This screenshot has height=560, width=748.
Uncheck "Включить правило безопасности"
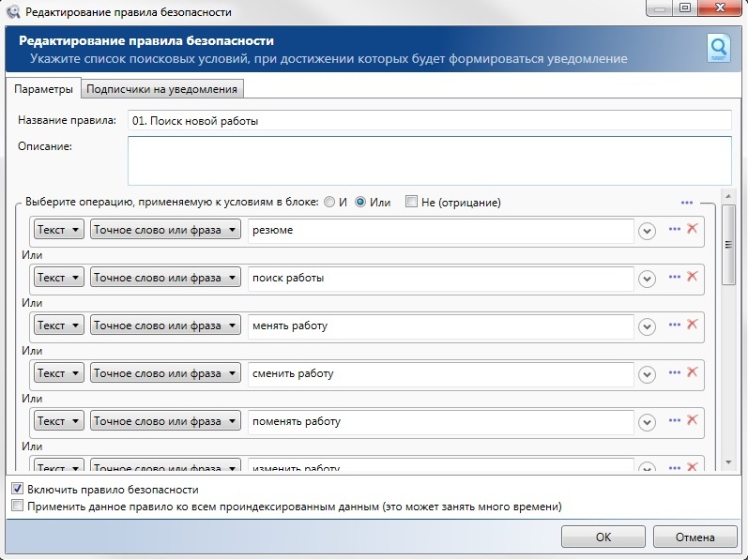pos(16,490)
